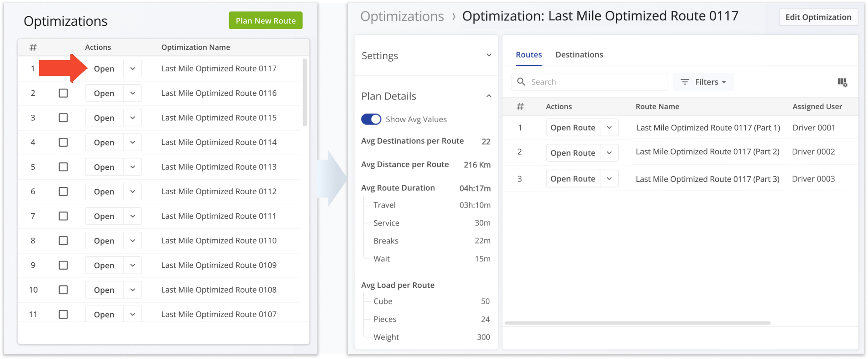
Task: Collapse Plan Details using the up chevron
Action: [488, 96]
